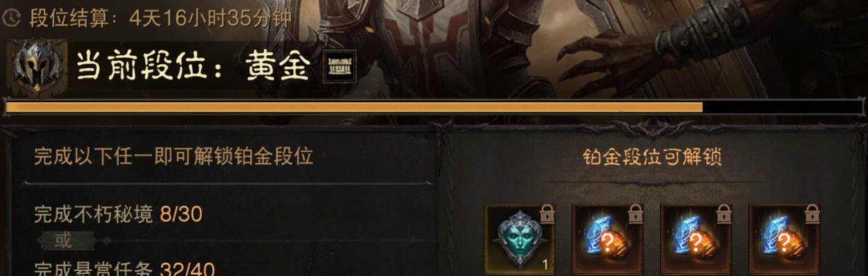868x276 pixels.
Task: Open the 完成不朽秘境 8/30 objective
Action: pos(118,215)
